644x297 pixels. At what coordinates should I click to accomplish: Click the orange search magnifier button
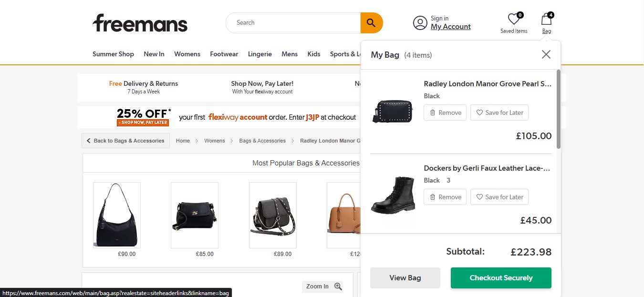(371, 23)
